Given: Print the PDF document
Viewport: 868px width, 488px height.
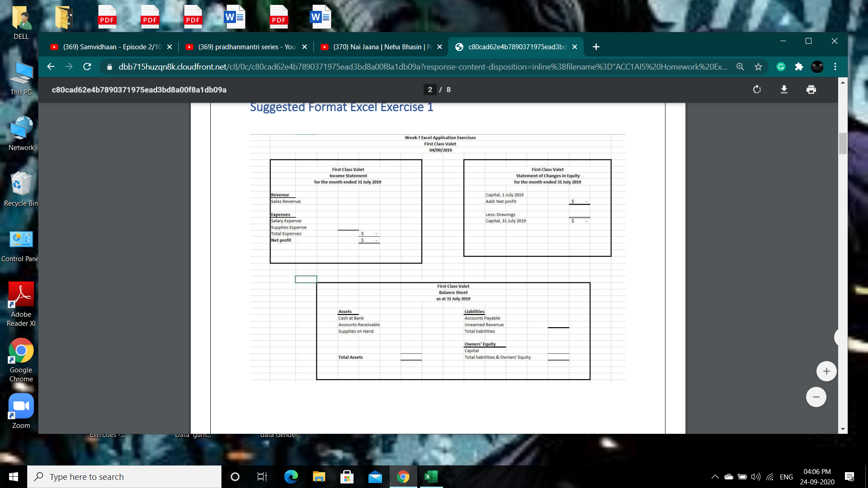Looking at the screenshot, I should (x=811, y=89).
